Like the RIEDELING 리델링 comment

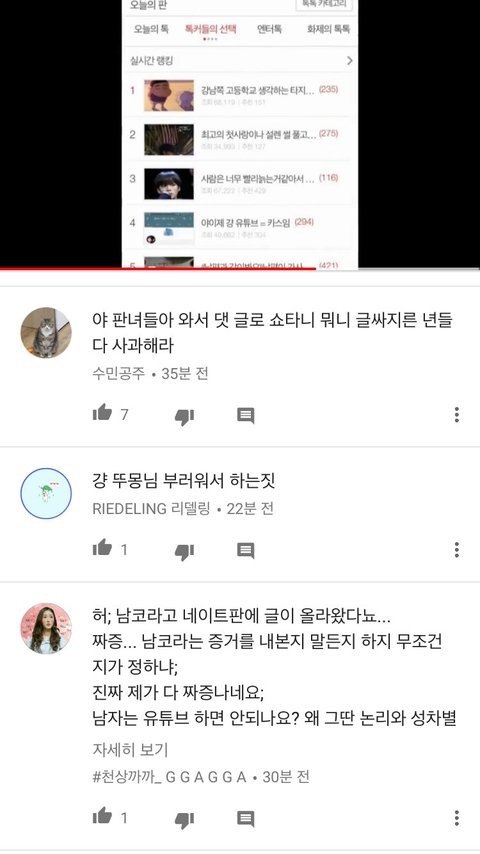(102, 548)
